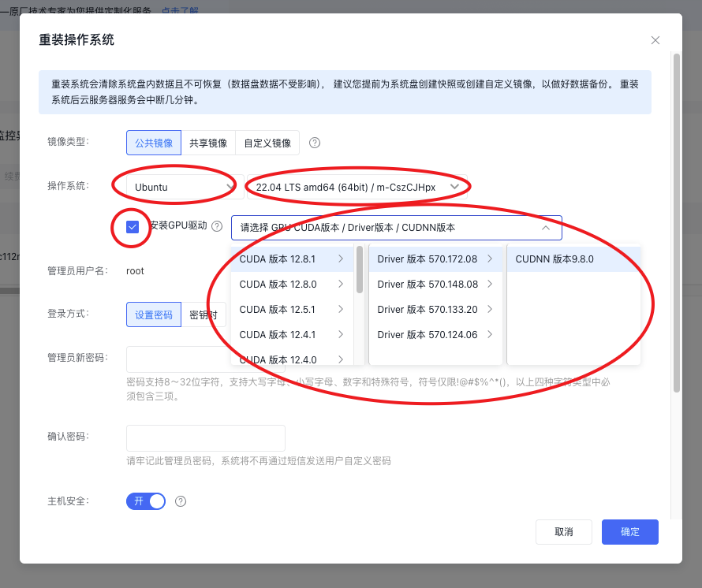Image resolution: width=702 pixels, height=588 pixels.
Task: Click the 确认密码 input field
Action: point(206,438)
